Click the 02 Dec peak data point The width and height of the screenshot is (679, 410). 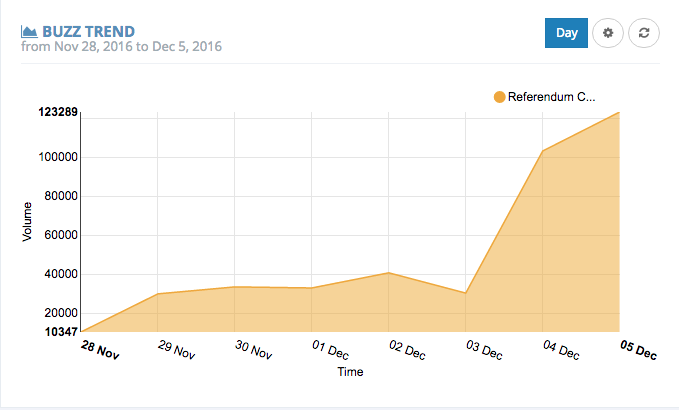tap(388, 273)
